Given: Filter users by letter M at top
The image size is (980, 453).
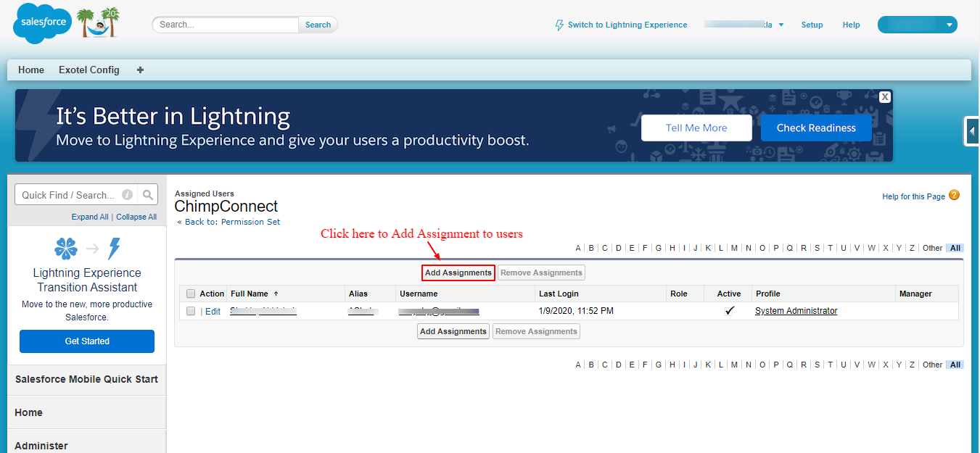Looking at the screenshot, I should 734,248.
